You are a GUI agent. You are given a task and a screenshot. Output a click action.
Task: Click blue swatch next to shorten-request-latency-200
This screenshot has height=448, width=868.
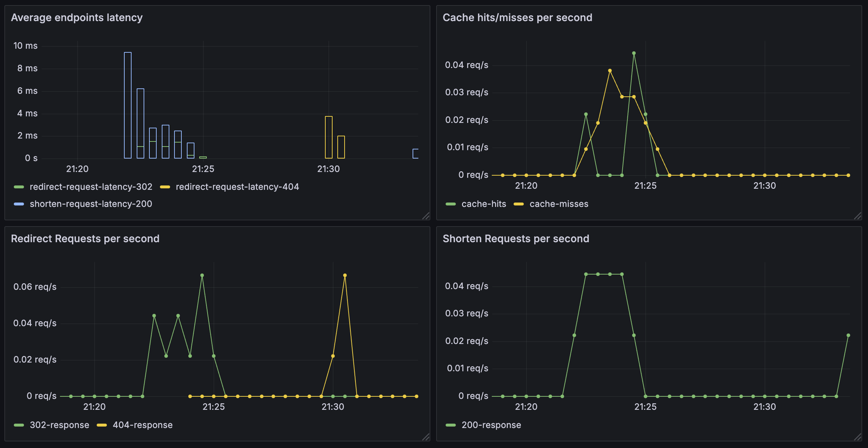pyautogui.click(x=19, y=204)
